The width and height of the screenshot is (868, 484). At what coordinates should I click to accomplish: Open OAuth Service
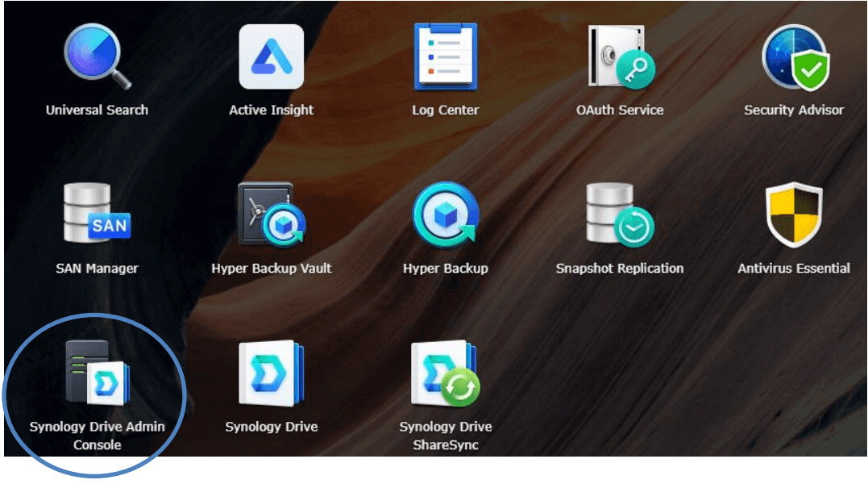pyautogui.click(x=619, y=56)
